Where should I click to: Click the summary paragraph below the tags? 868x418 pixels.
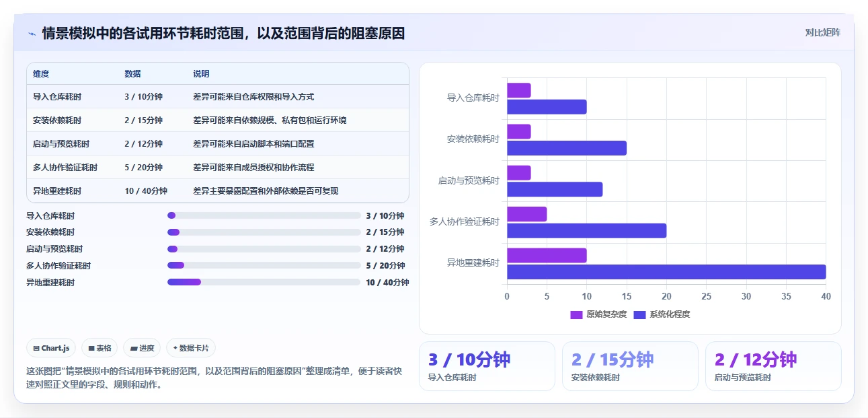(214, 378)
